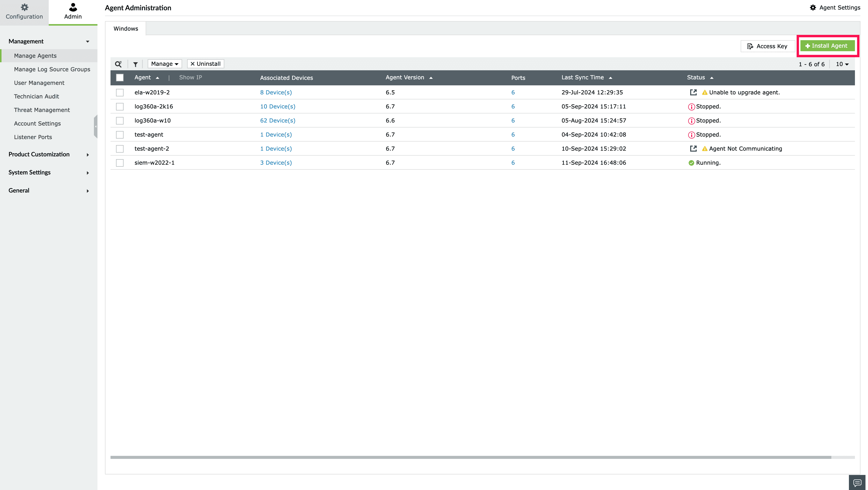This screenshot has height=490, width=868.
Task: Open the 62 Device(s) link
Action: 277,120
